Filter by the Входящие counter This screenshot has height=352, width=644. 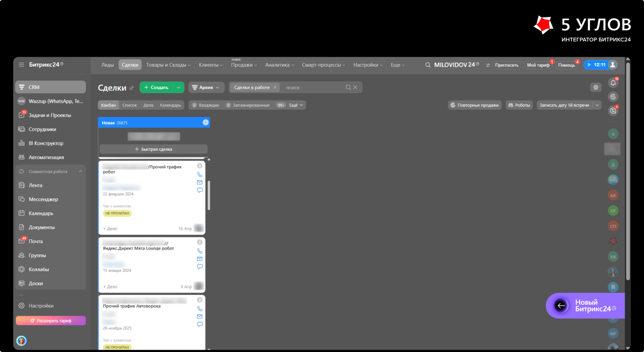[206, 105]
